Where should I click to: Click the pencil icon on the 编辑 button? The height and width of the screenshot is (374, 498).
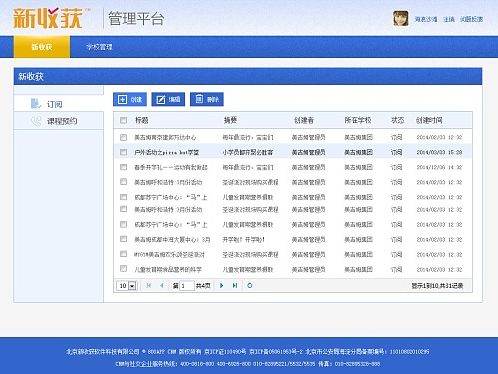point(161,99)
